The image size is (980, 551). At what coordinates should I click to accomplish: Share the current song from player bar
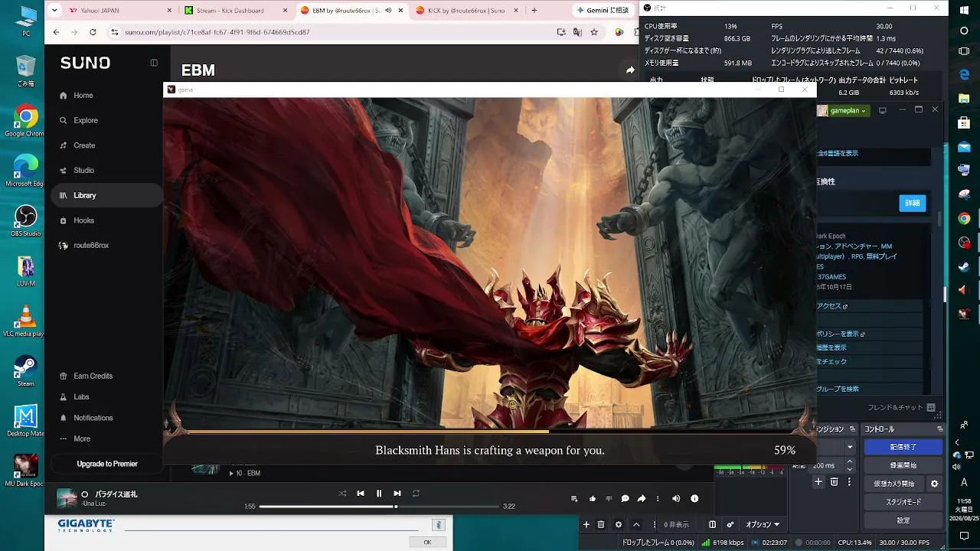click(x=642, y=499)
